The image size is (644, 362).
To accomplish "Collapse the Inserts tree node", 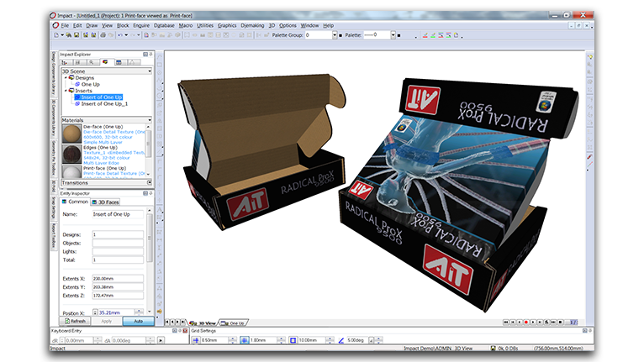I will (66, 91).
